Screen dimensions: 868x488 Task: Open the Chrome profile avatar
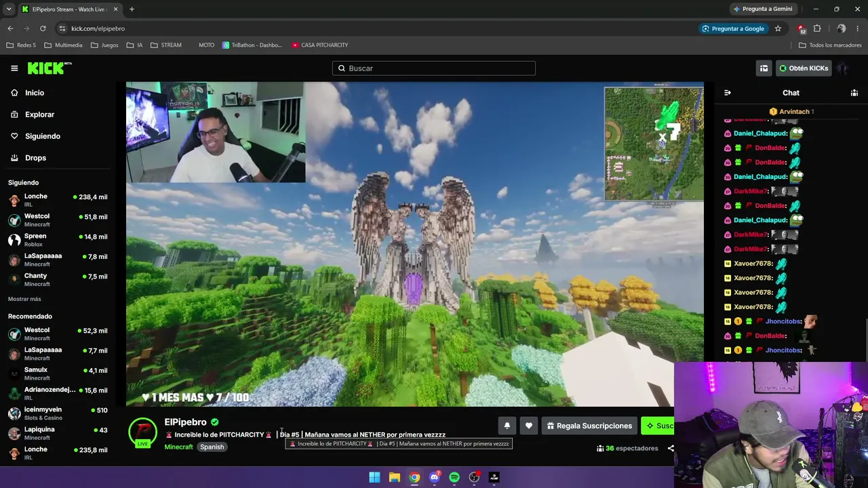pyautogui.click(x=842, y=28)
